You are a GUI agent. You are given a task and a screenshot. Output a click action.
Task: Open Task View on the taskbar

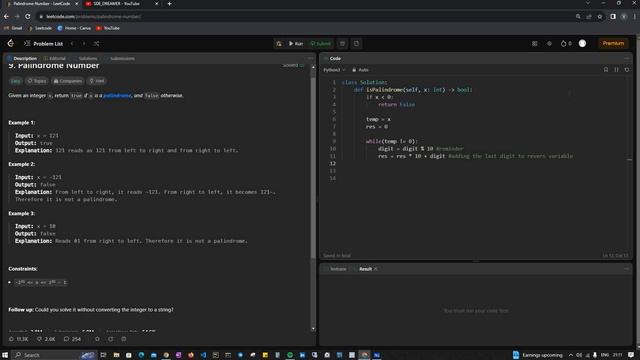point(103,355)
